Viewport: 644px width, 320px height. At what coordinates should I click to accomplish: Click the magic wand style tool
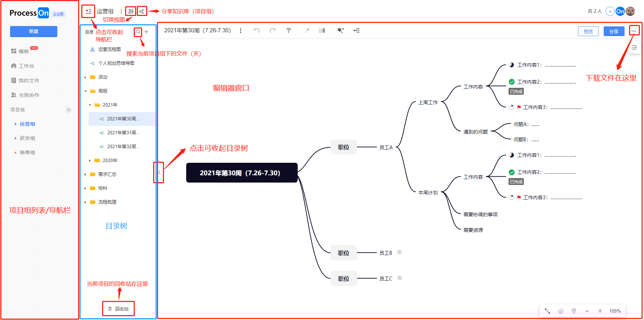pos(306,31)
